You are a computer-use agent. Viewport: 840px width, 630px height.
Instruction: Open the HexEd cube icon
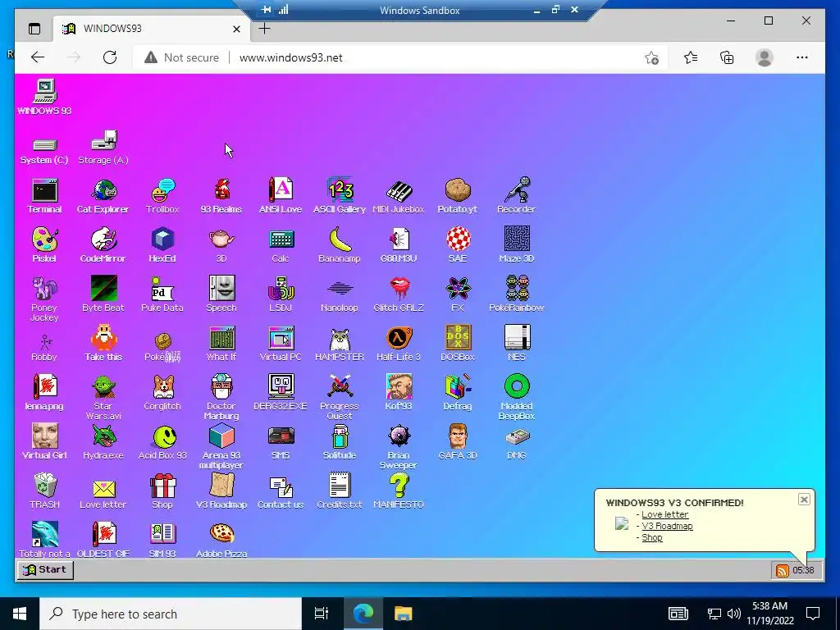162,245
